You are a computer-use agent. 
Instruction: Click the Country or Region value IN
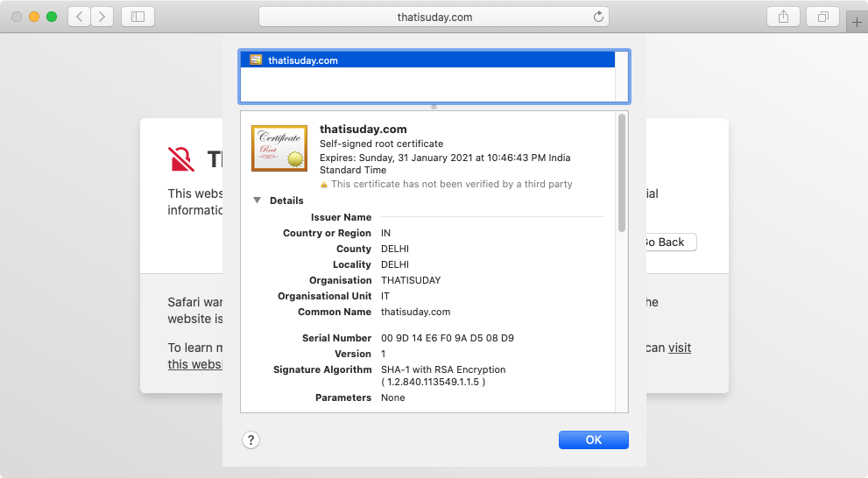(386, 234)
